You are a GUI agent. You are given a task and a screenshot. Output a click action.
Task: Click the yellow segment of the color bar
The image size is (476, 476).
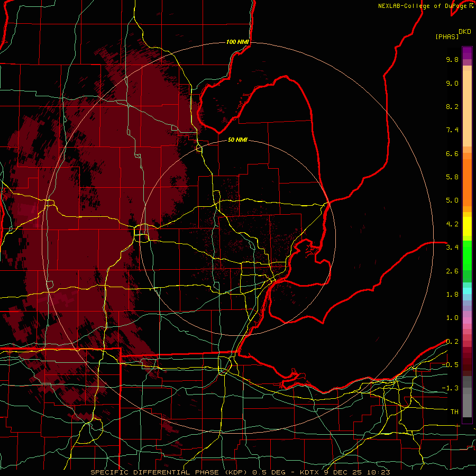pyautogui.click(x=467, y=226)
